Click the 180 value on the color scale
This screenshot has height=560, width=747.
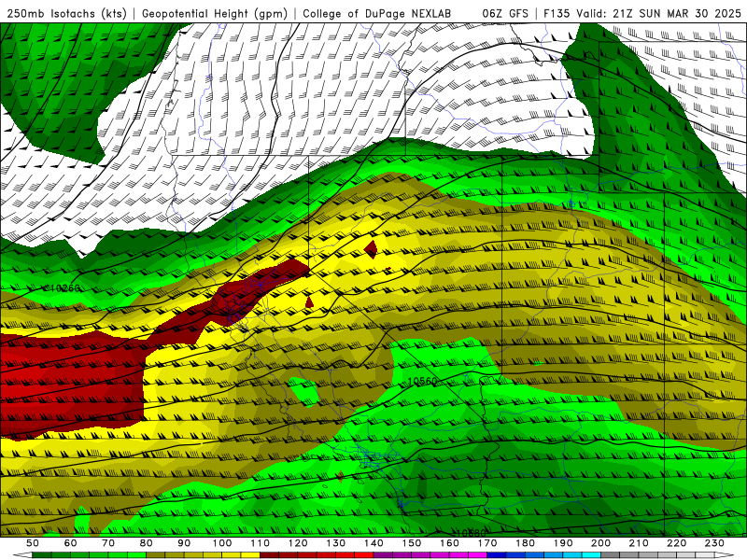525,543
